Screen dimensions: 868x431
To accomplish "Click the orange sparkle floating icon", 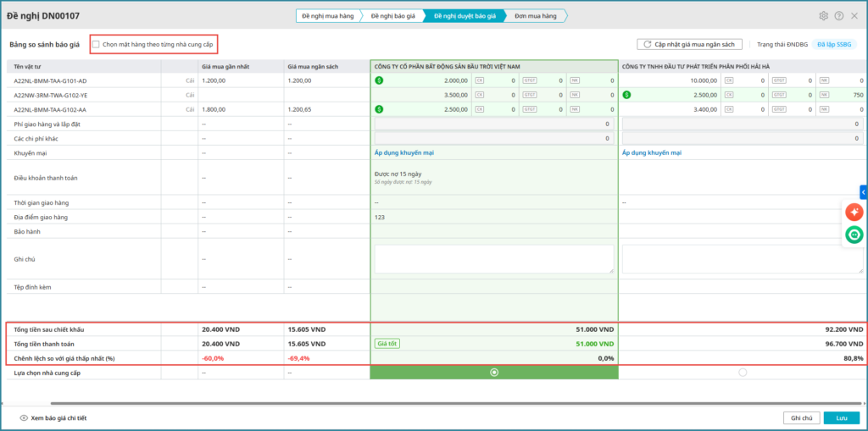I will coord(854,213).
